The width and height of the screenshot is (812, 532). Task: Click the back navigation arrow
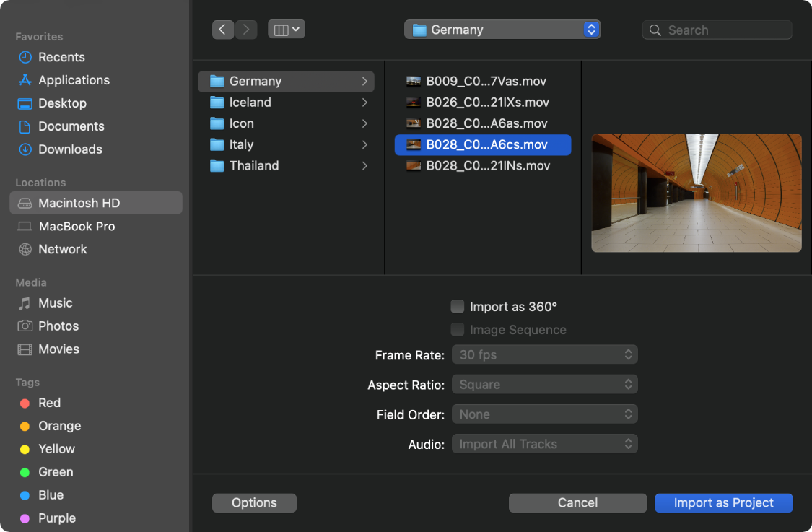tap(222, 30)
